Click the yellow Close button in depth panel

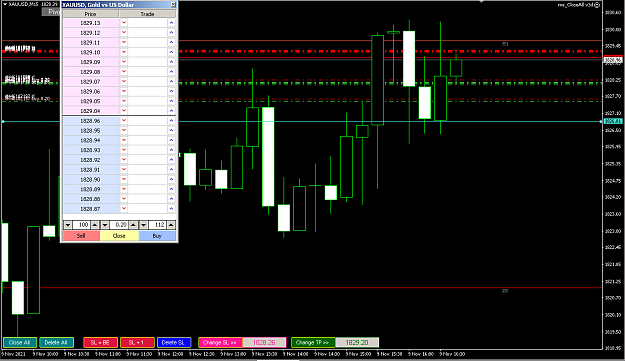(x=119, y=236)
